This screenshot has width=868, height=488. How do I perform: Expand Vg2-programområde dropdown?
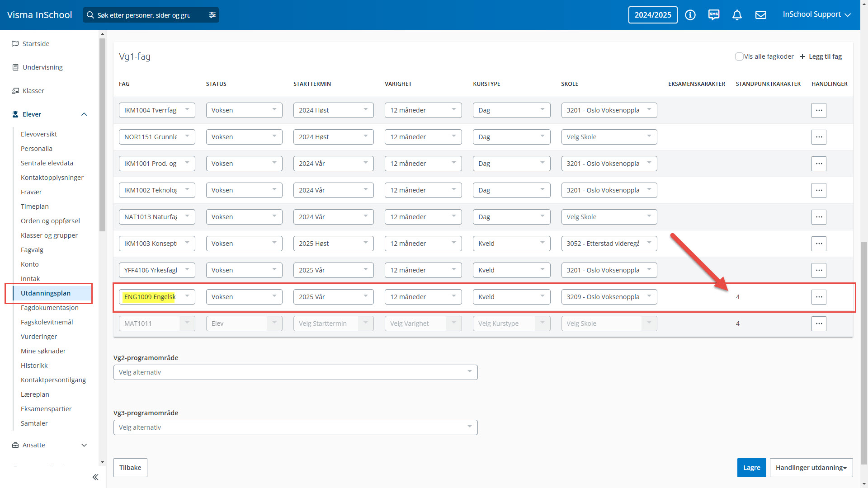[x=295, y=372]
